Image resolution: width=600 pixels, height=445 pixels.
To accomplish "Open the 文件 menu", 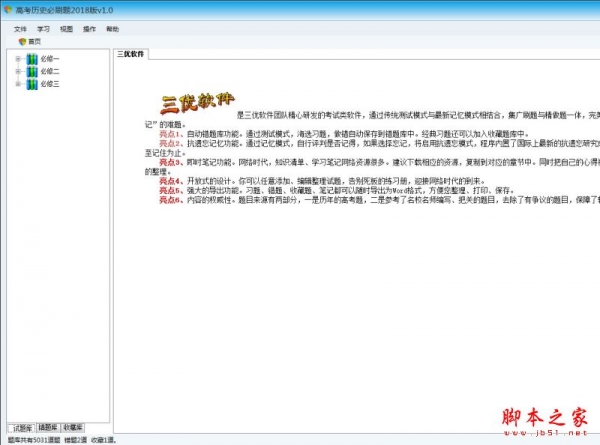I will (x=20, y=29).
